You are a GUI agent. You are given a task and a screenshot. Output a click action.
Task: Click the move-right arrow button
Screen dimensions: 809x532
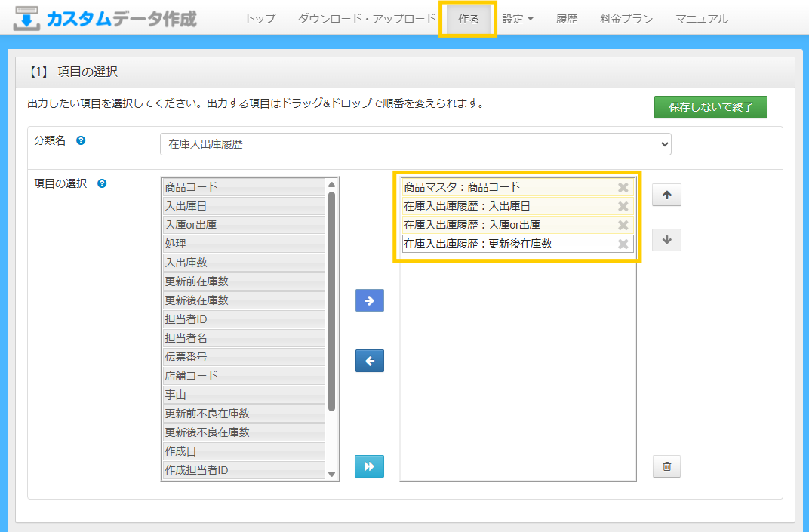click(x=369, y=300)
